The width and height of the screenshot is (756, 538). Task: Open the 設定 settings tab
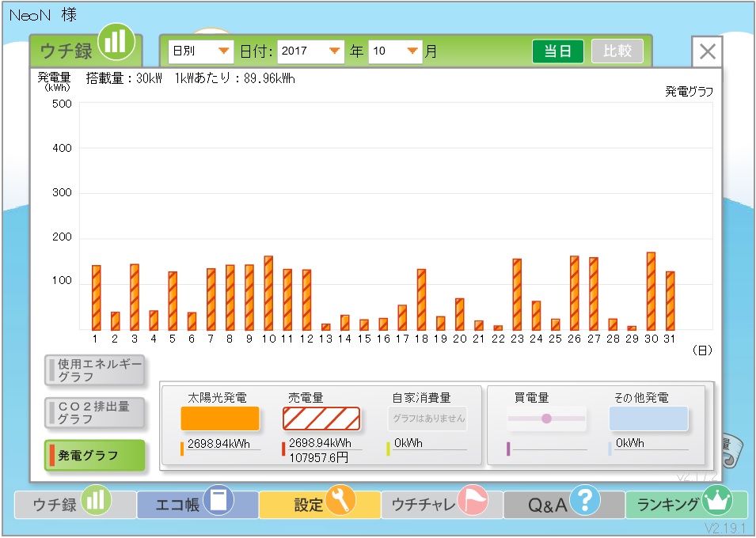(x=320, y=505)
